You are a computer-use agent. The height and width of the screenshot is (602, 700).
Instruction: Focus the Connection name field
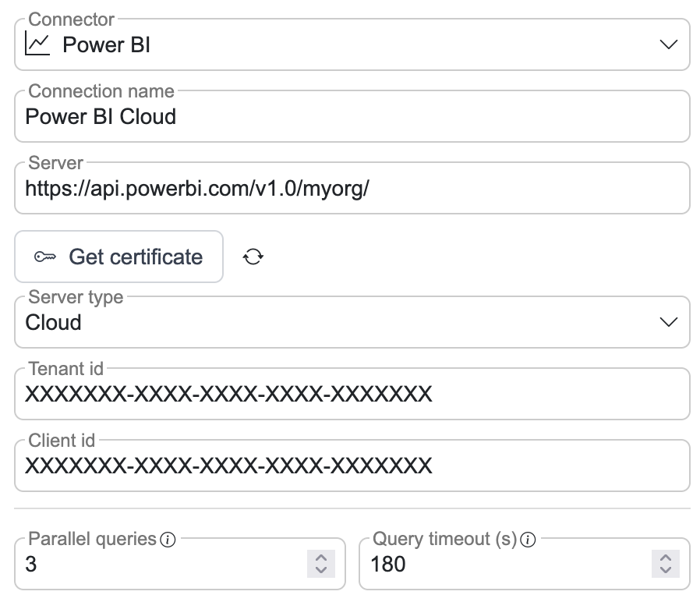(x=351, y=117)
